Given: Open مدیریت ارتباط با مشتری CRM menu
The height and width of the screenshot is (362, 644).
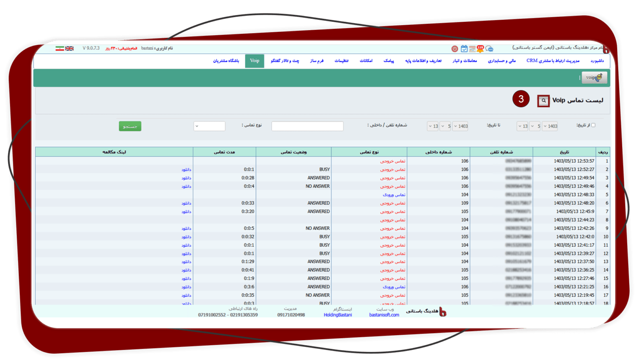Looking at the screenshot, I should [553, 61].
